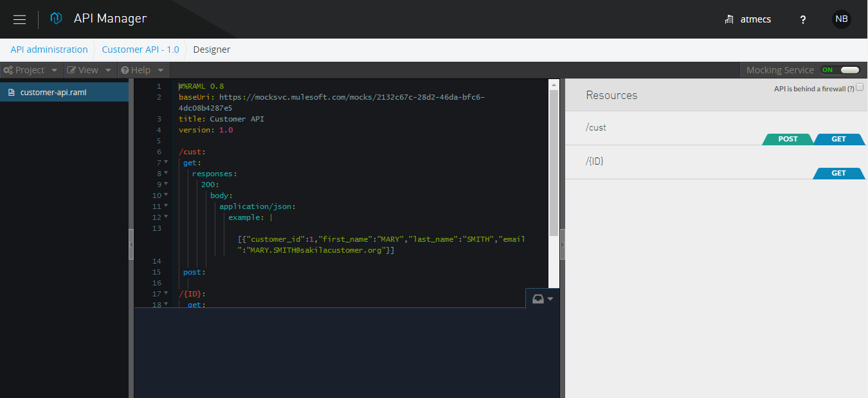
Task: Open the hamburger navigation menu
Action: (19, 19)
